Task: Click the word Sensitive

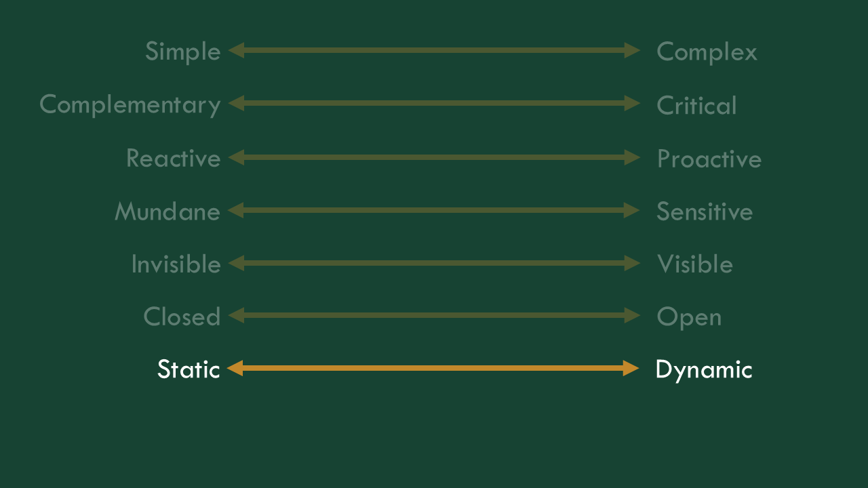Action: pyautogui.click(x=705, y=211)
